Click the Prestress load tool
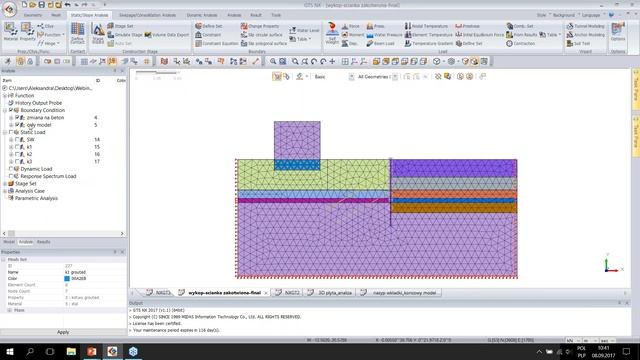Screen dimensions: 640x360 (x=467, y=26)
